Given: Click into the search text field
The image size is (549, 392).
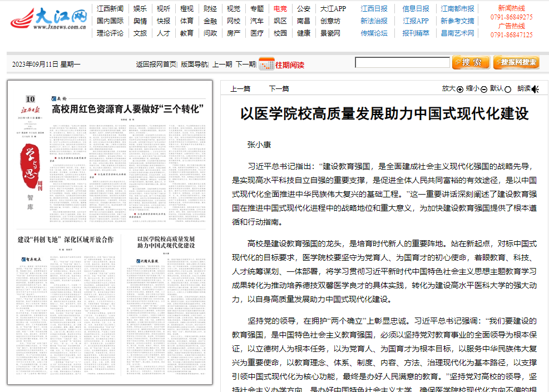Looking at the screenshot, I should coord(402,62).
